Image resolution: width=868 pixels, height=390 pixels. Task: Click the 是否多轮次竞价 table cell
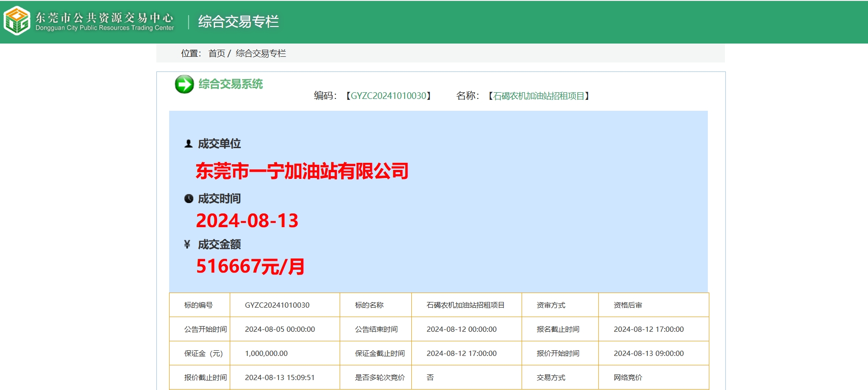(376, 378)
